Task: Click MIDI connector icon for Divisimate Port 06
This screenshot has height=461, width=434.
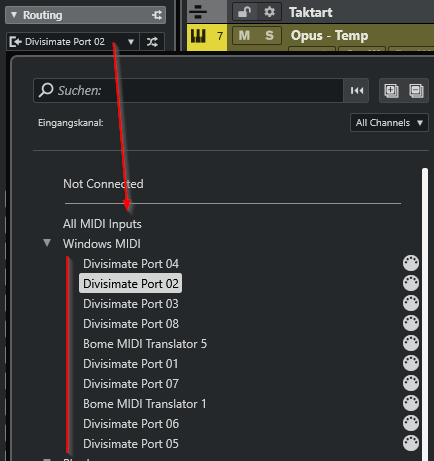Action: click(411, 423)
